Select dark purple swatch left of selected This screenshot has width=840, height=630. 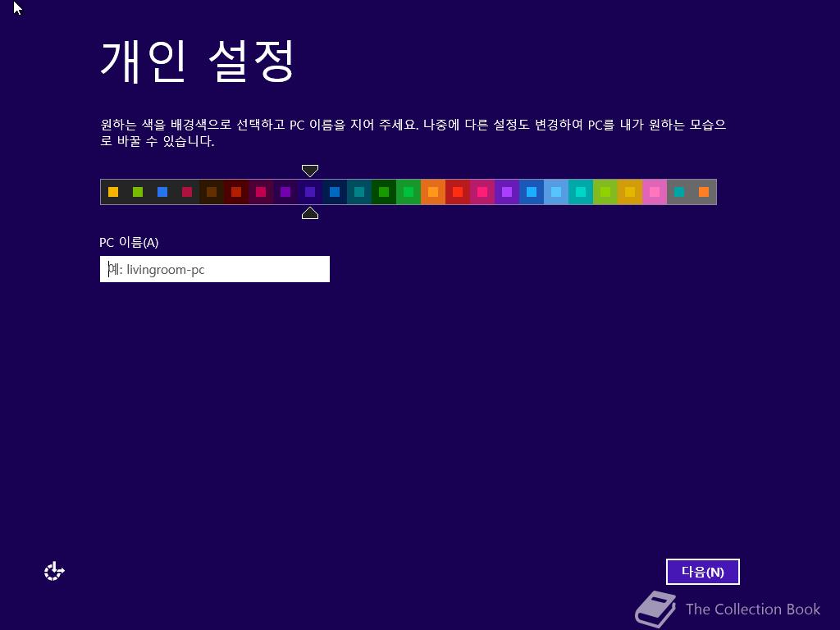pyautogui.click(x=285, y=192)
